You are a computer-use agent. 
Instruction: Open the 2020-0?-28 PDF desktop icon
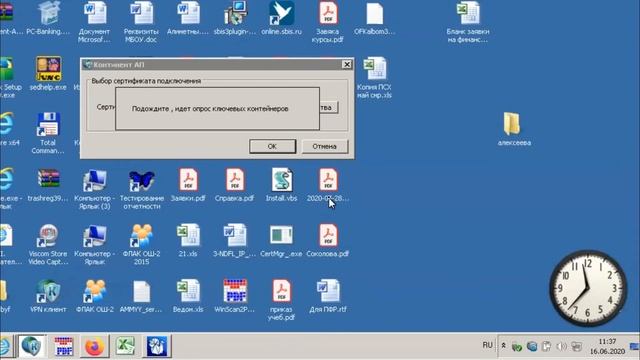coord(328,185)
